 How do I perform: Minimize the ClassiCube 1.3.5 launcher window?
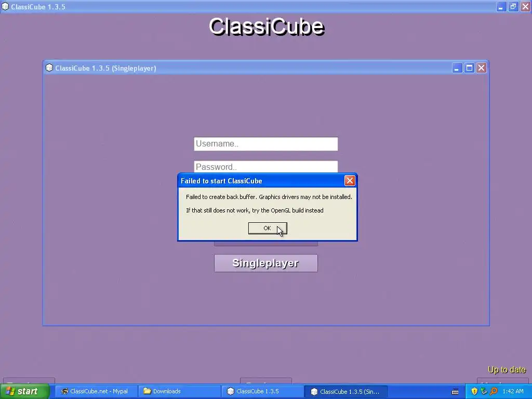(x=501, y=7)
